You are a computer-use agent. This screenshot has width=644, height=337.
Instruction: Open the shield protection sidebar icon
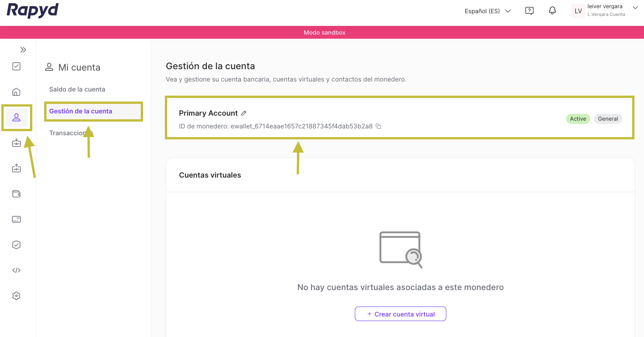(16, 245)
